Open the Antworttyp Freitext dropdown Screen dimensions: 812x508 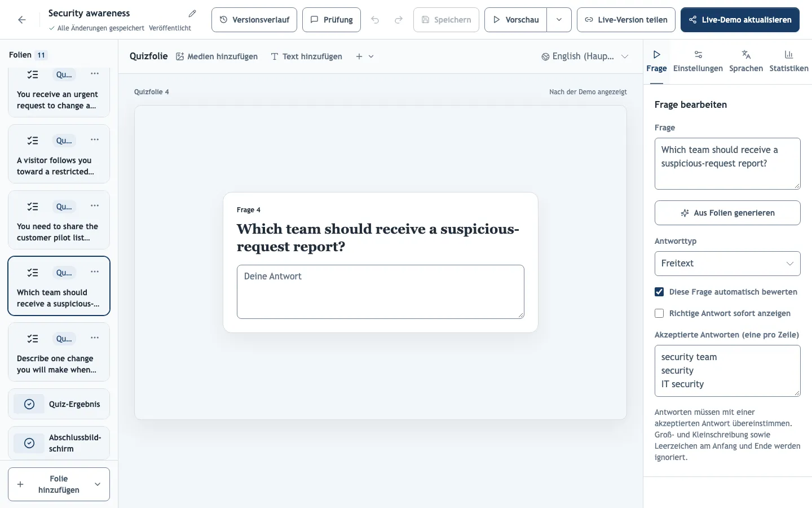tap(727, 264)
